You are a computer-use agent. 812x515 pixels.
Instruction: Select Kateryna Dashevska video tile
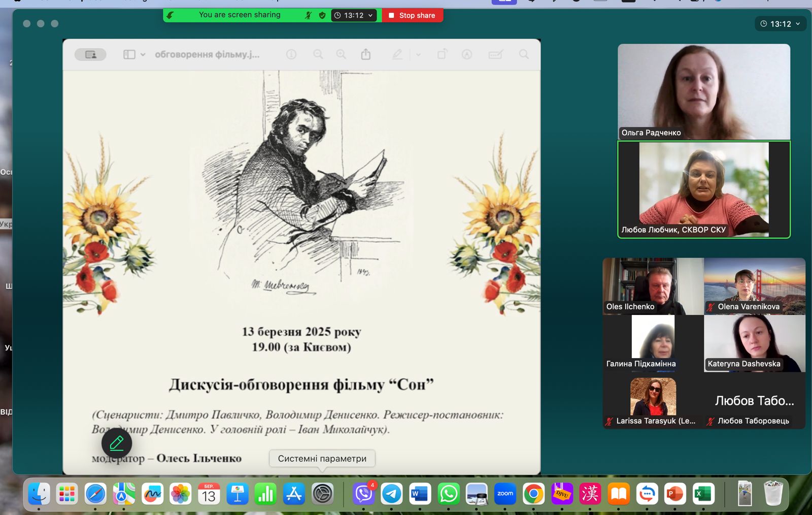tap(755, 343)
